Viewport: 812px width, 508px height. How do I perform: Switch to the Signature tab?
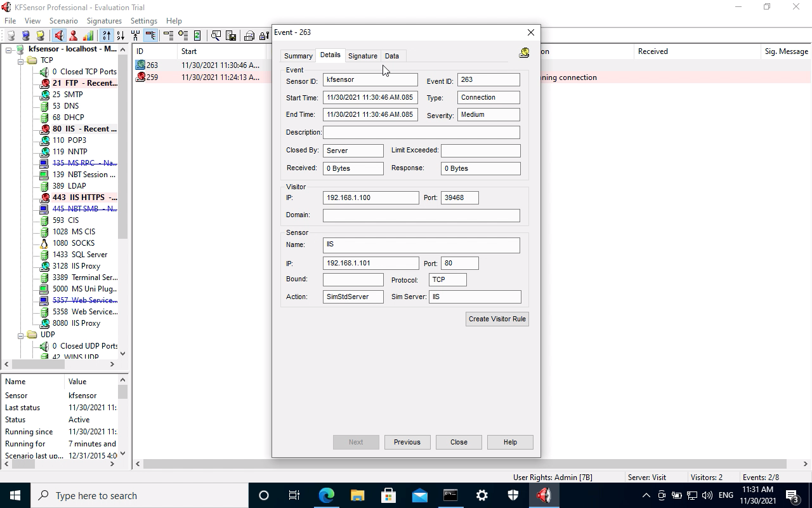(x=362, y=56)
